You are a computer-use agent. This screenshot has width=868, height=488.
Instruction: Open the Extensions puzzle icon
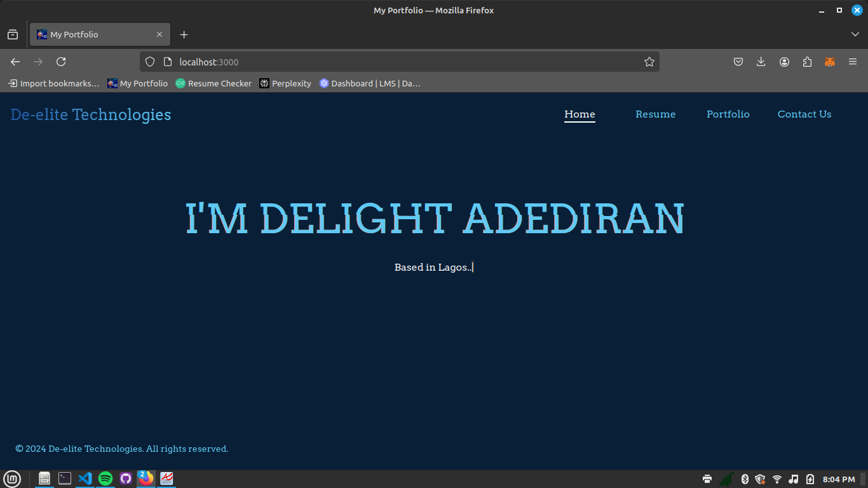807,62
